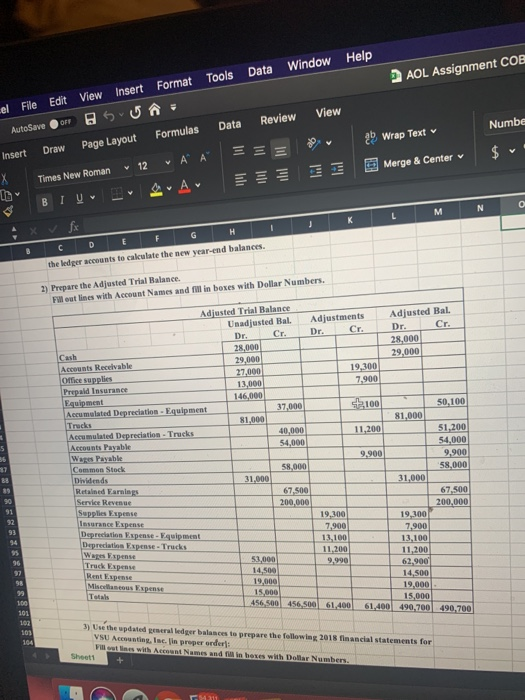Image resolution: width=525 pixels, height=700 pixels.
Task: Align text to middle of cell
Action: point(260,151)
